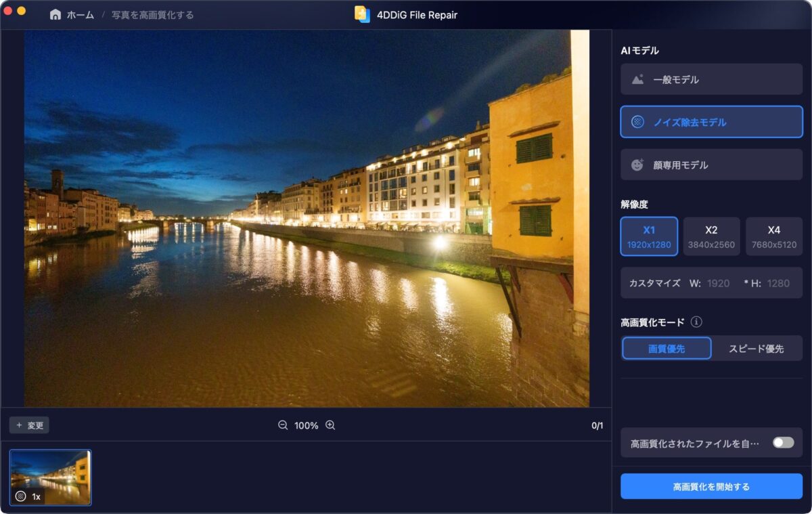Start enhancement with 高画質化を開始する button
Screen dimensions: 812x514
(x=711, y=486)
